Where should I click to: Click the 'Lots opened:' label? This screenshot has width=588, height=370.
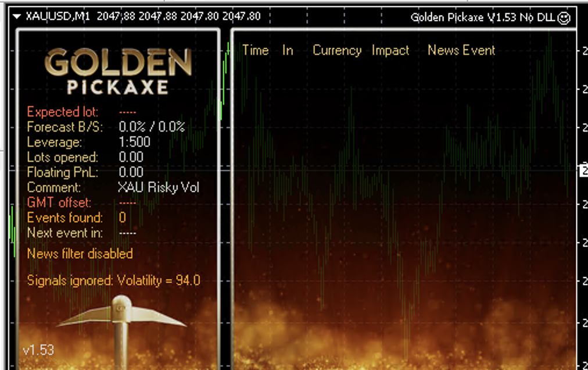click(x=63, y=157)
